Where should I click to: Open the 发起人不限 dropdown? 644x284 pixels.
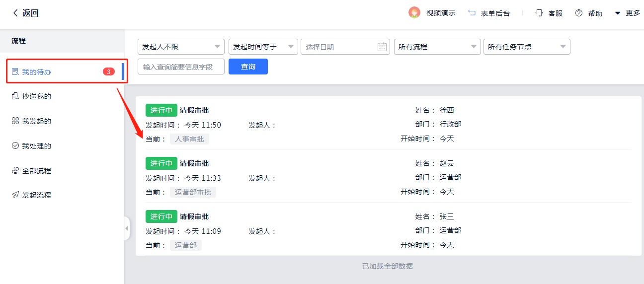coord(181,47)
